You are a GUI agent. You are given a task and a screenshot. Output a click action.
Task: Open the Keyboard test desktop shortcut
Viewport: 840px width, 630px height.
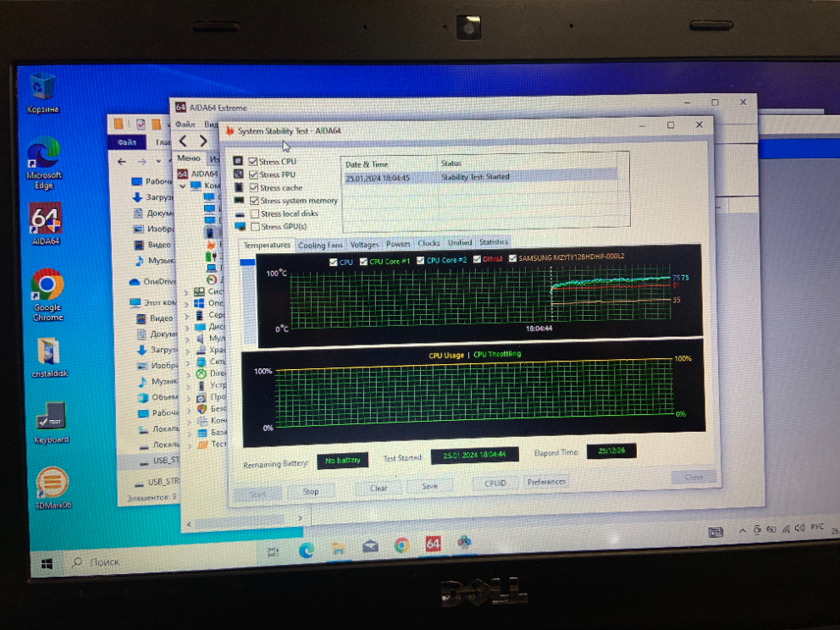52,423
